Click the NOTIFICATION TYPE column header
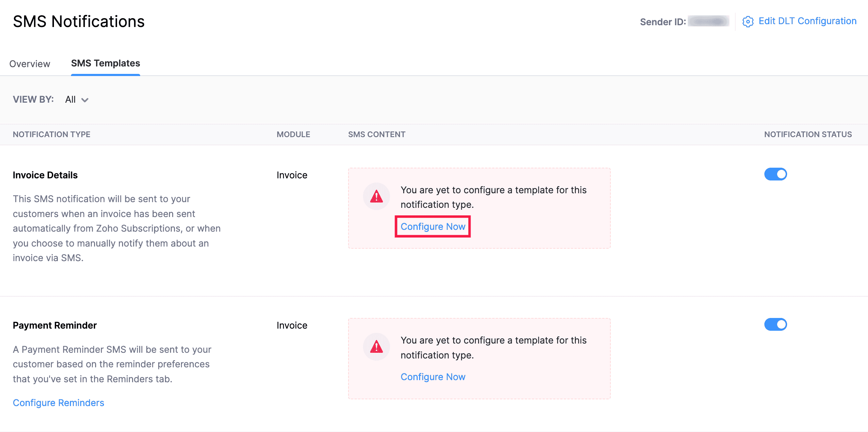Image resolution: width=868 pixels, height=432 pixels. (x=51, y=134)
